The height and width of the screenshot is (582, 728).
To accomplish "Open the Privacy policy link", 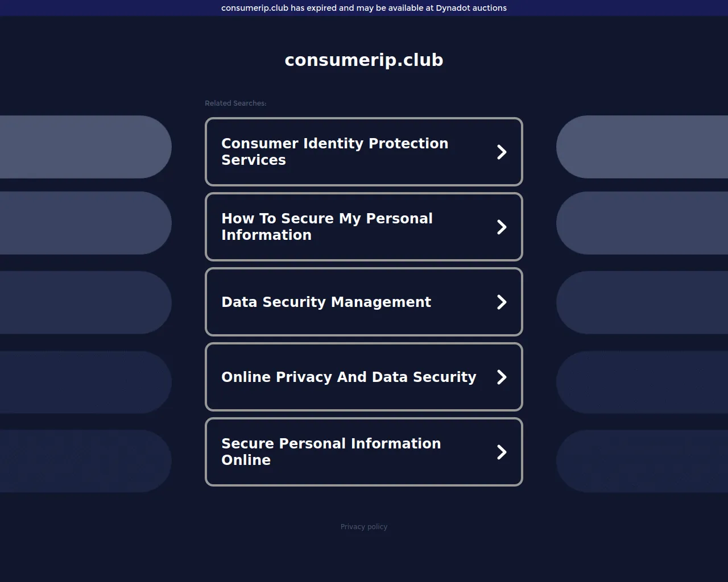I will (x=364, y=527).
